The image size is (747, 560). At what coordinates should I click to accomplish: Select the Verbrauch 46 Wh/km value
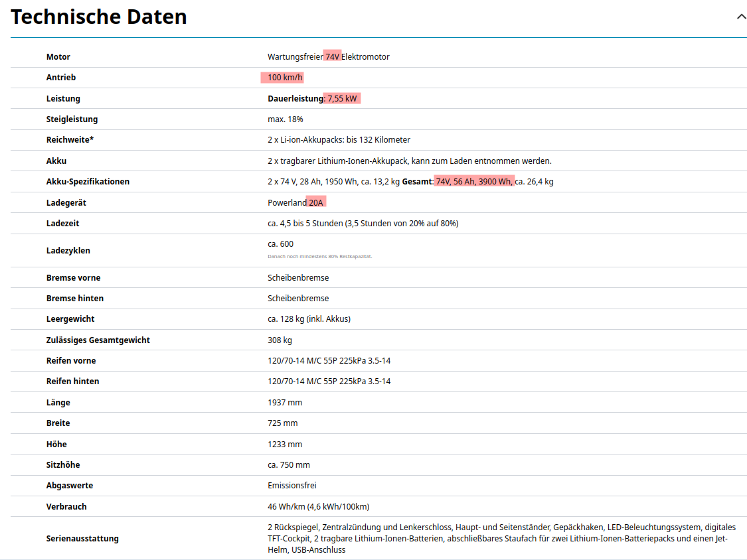[318, 507]
